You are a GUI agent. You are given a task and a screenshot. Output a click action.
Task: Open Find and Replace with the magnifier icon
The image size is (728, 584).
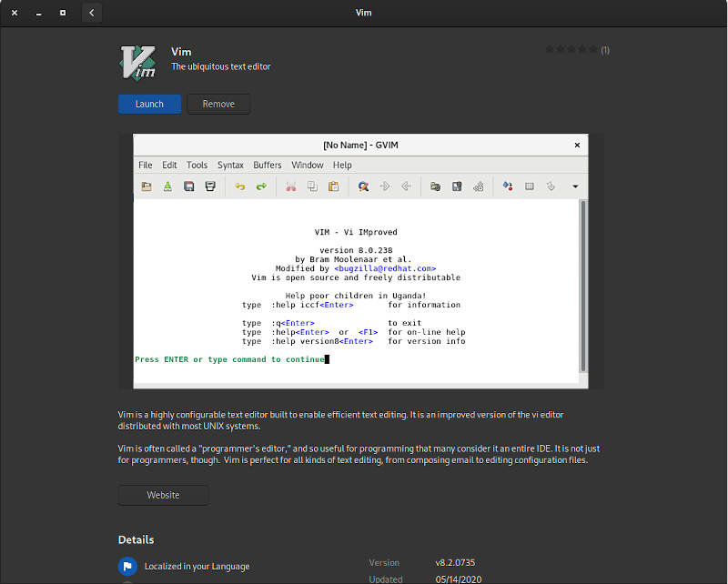pyautogui.click(x=363, y=186)
